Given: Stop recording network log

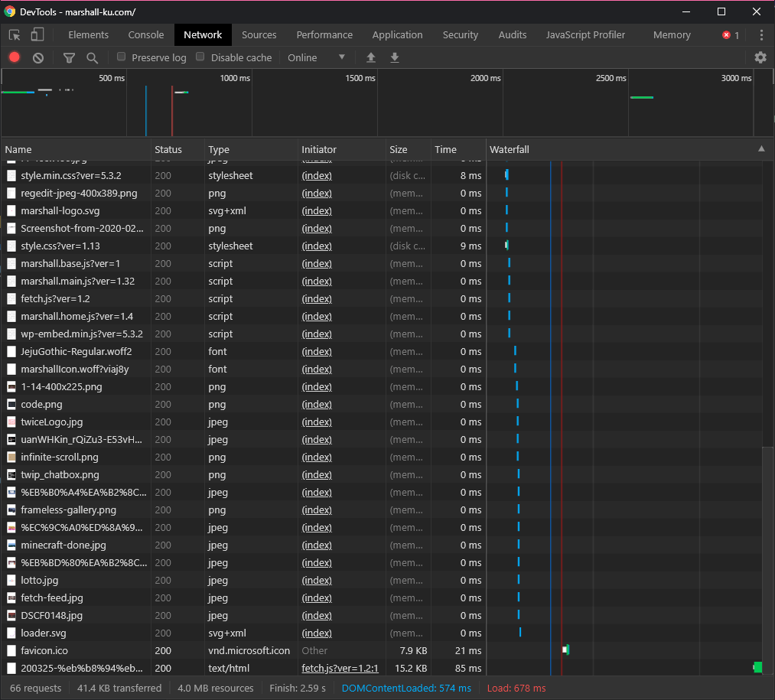Looking at the screenshot, I should click(x=15, y=57).
